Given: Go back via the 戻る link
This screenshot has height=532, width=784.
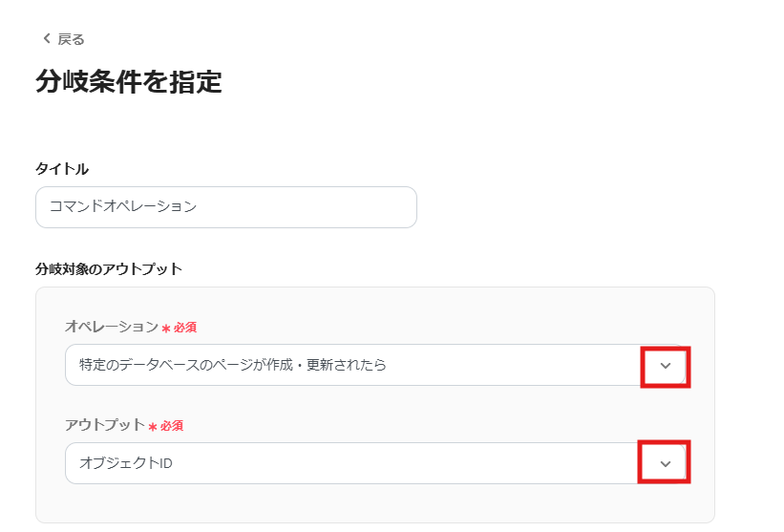Looking at the screenshot, I should coord(71,39).
